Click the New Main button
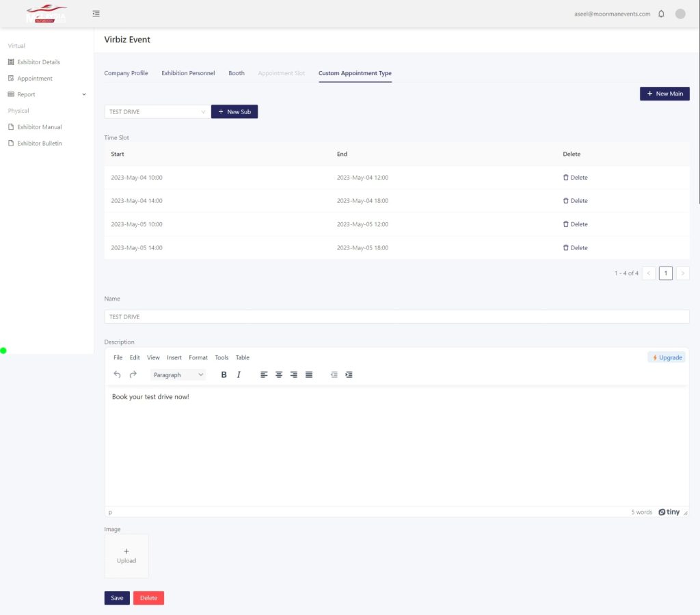The image size is (700, 615). click(x=664, y=94)
